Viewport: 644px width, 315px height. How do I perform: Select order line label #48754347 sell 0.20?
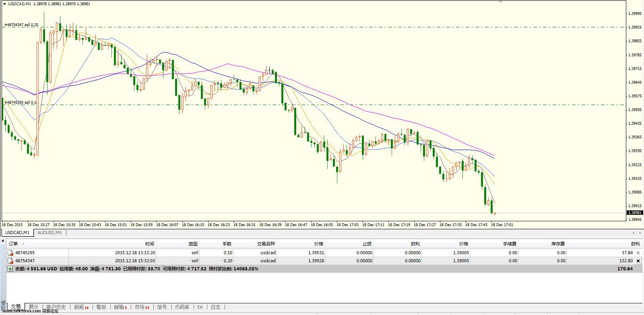pyautogui.click(x=21, y=25)
